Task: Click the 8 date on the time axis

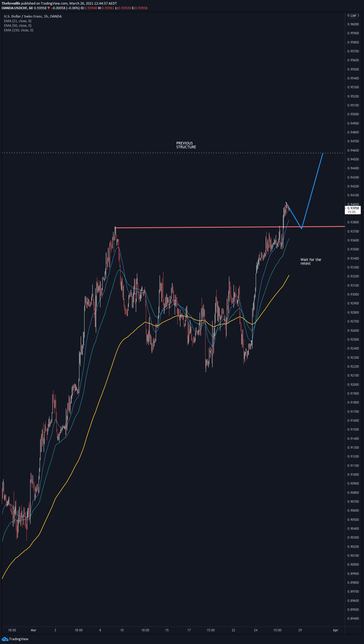Action: tap(100, 630)
